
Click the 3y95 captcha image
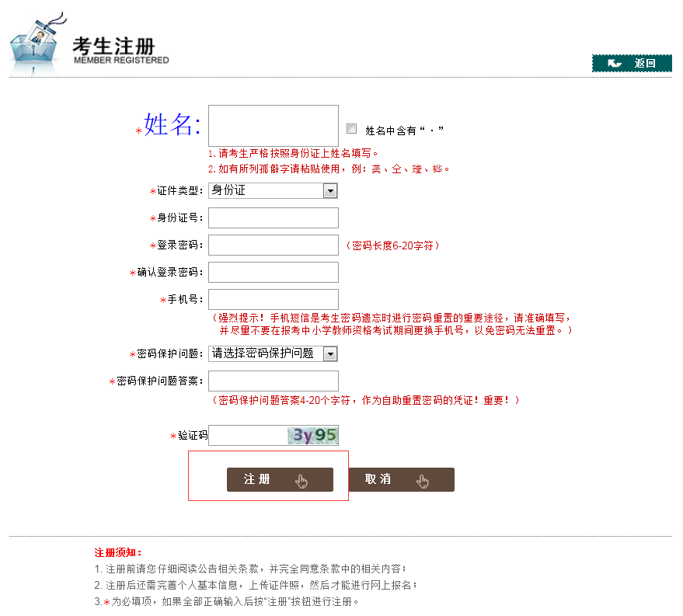point(313,436)
